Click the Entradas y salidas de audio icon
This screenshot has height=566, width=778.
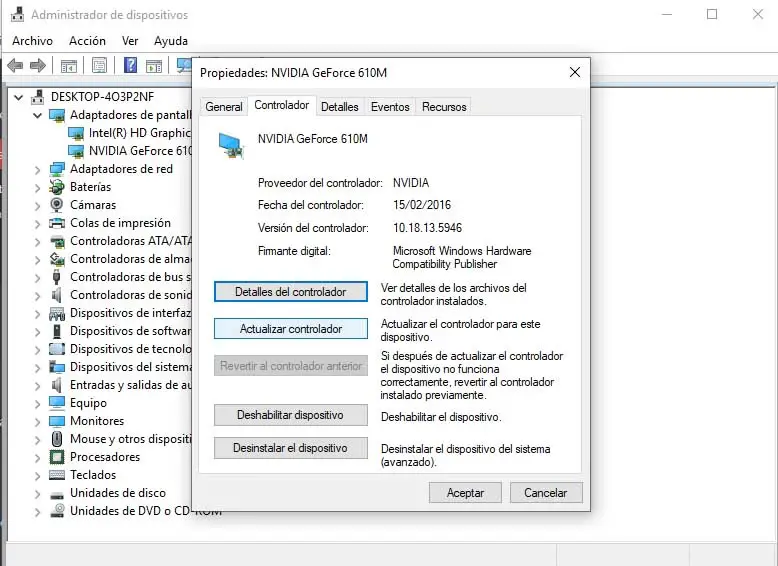click(57, 385)
